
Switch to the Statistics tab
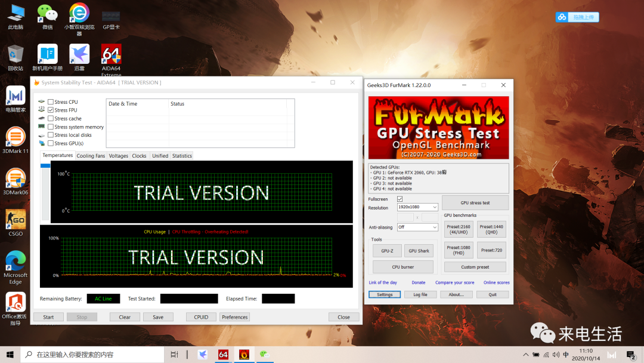tap(182, 156)
